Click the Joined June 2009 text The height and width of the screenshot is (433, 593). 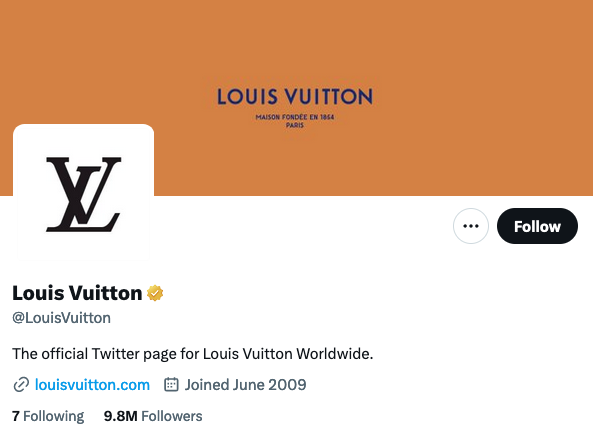tap(245, 385)
